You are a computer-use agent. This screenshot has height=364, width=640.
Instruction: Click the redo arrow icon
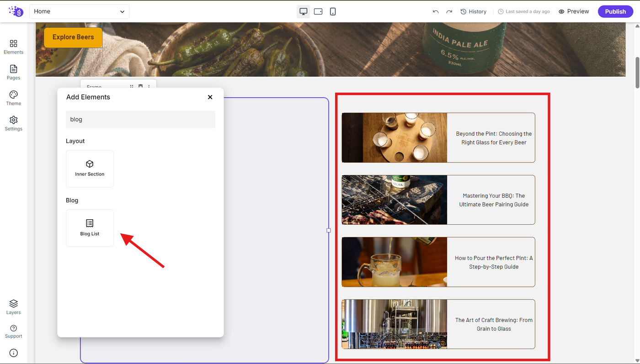click(449, 11)
